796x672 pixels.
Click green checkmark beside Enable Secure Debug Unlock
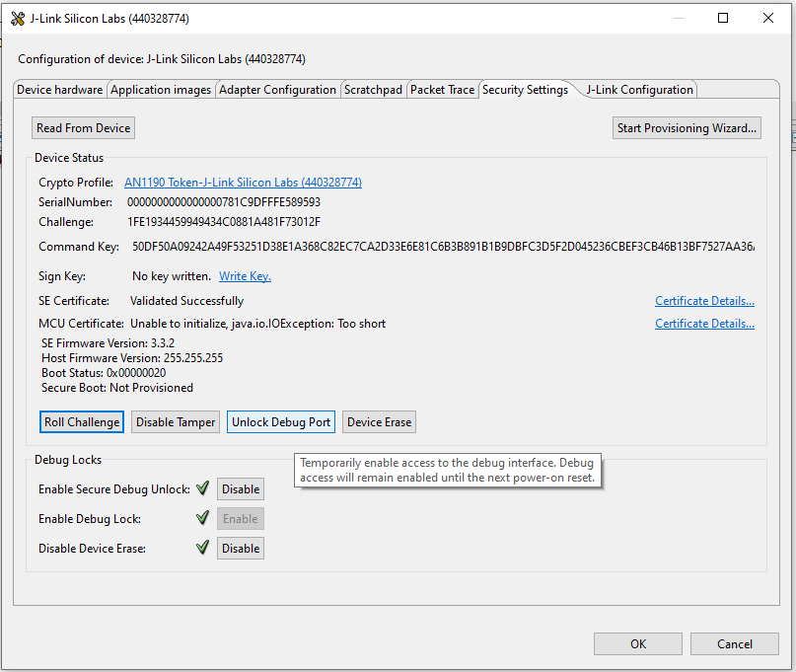coord(202,488)
